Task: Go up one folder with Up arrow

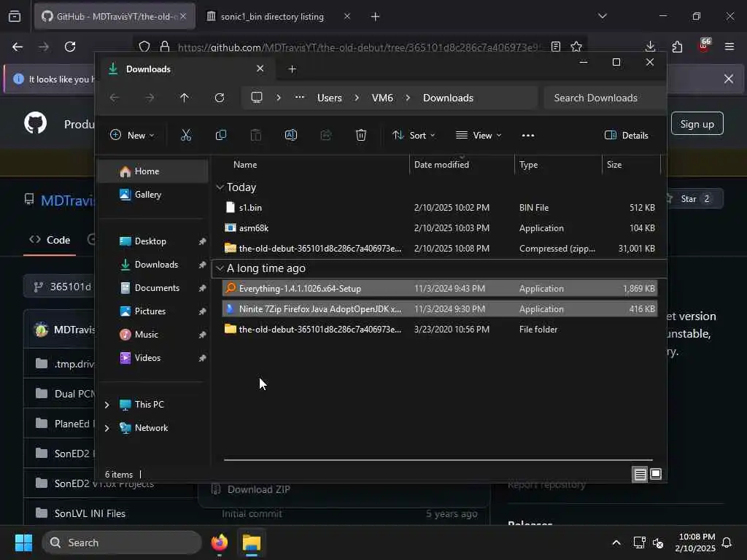Action: pos(184,98)
